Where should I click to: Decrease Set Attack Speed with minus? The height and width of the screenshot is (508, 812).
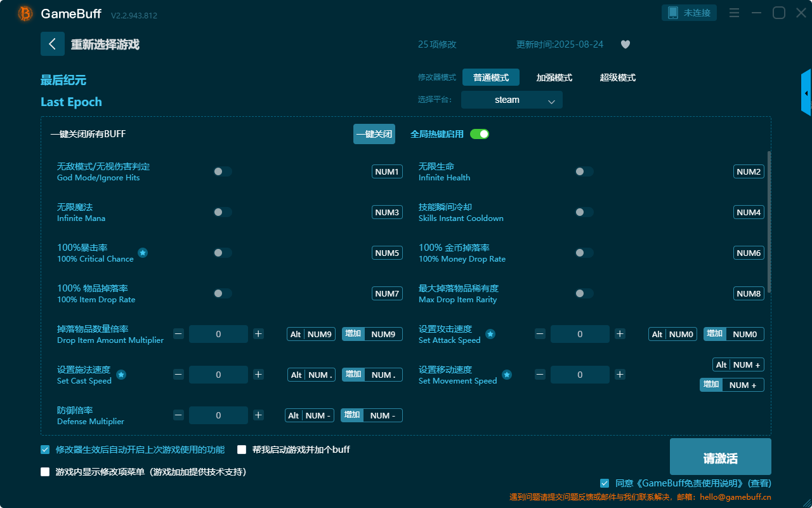pyautogui.click(x=540, y=334)
